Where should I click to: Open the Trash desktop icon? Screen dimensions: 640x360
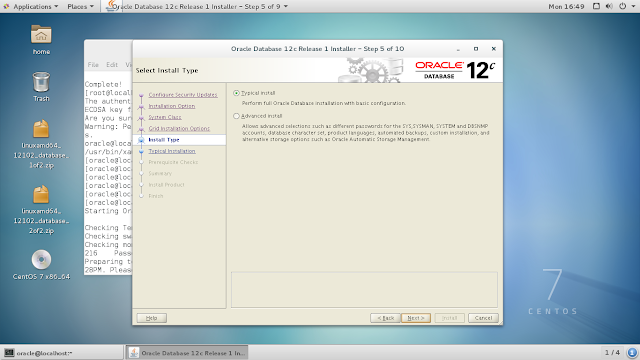click(41, 82)
